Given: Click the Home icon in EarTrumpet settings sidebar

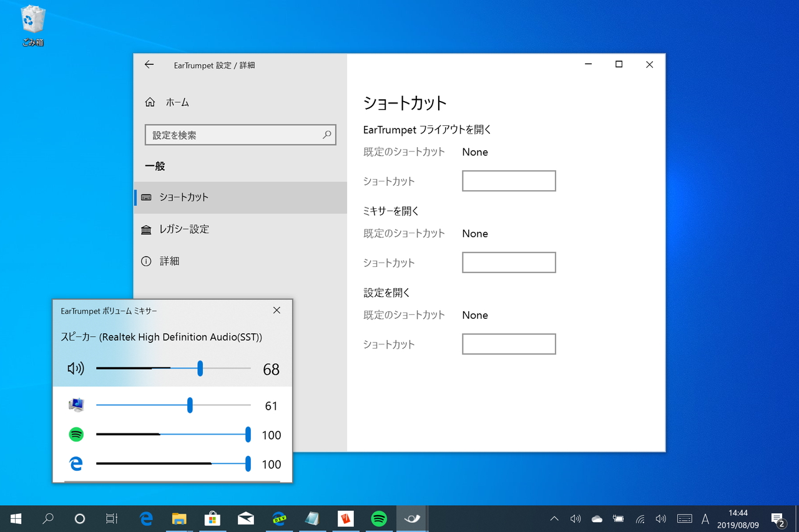Looking at the screenshot, I should [150, 102].
